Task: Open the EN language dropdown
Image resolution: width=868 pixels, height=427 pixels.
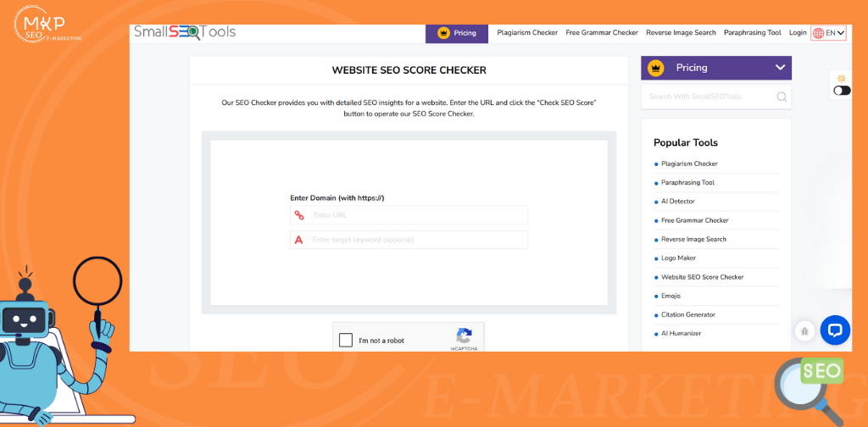Action: 835,33
